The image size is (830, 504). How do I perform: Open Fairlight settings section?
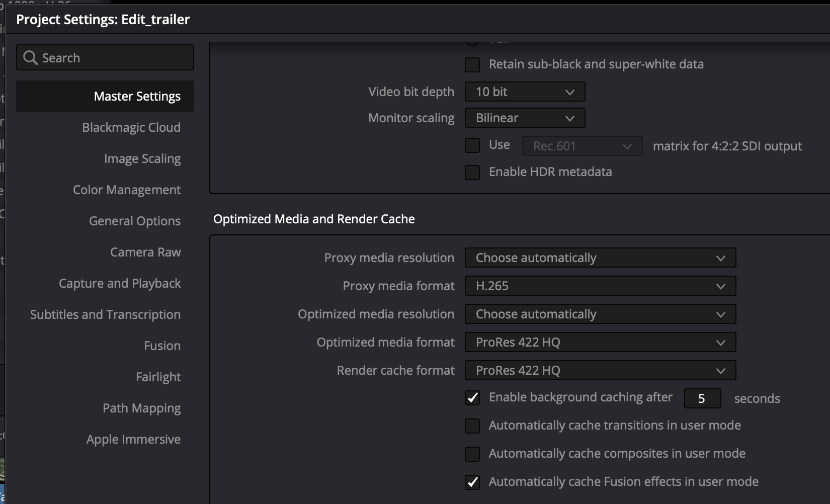click(x=158, y=377)
